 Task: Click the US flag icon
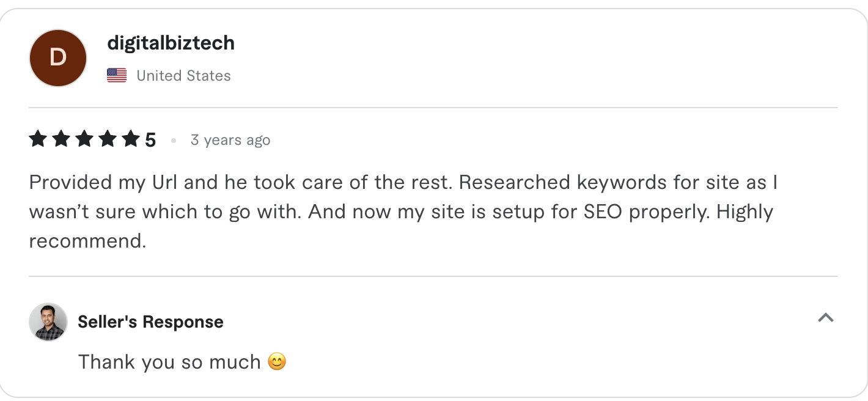[117, 75]
